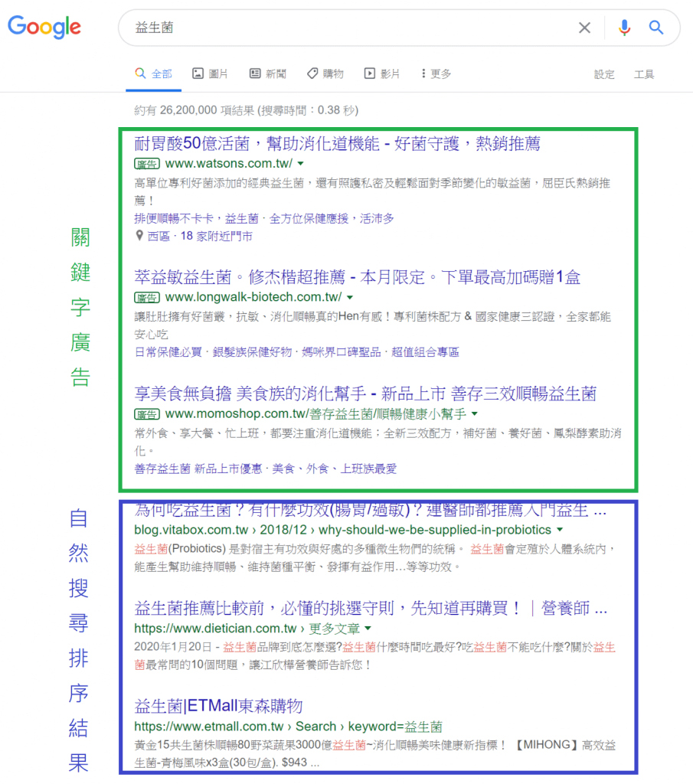Switch to the 新聞 tab
693x784 pixels.
click(268, 74)
